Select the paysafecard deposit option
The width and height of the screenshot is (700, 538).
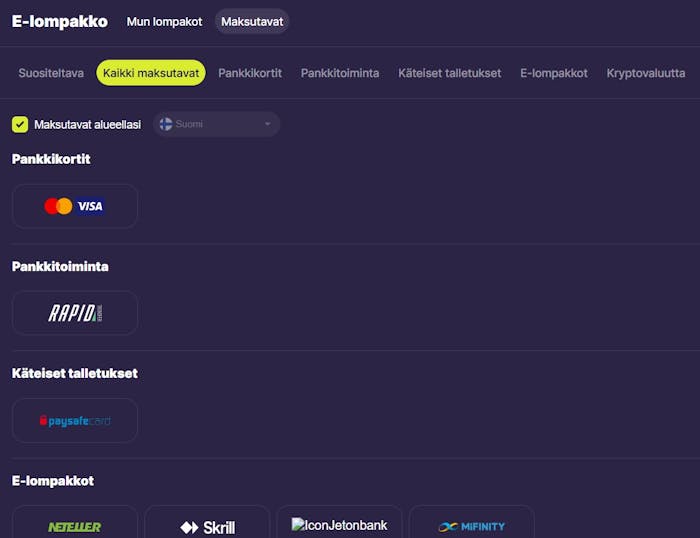[x=75, y=421]
